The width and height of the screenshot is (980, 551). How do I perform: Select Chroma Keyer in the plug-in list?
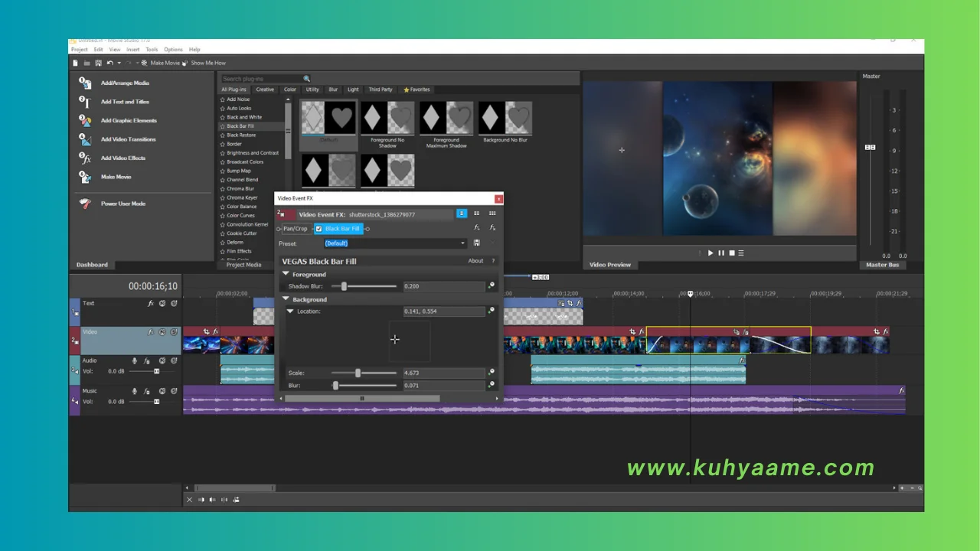[242, 197]
